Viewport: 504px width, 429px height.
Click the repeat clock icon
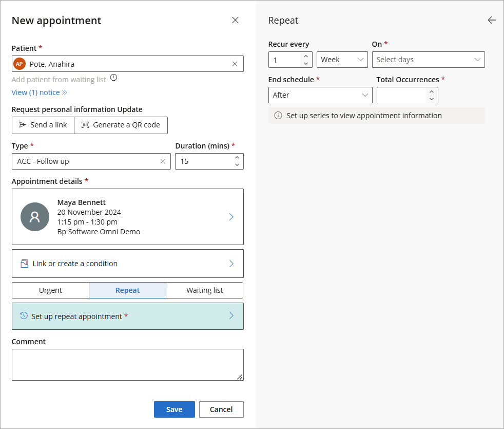coord(24,316)
